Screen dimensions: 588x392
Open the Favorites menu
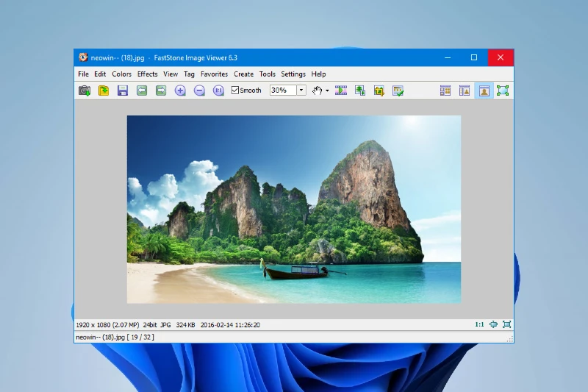(x=214, y=74)
